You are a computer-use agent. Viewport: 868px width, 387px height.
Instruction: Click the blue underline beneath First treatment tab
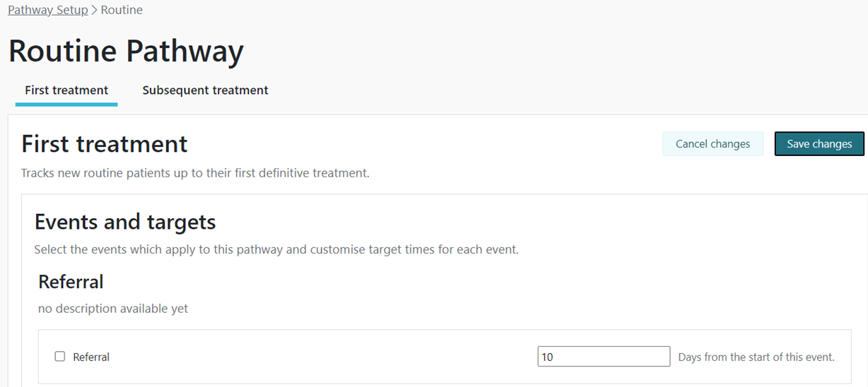point(66,105)
